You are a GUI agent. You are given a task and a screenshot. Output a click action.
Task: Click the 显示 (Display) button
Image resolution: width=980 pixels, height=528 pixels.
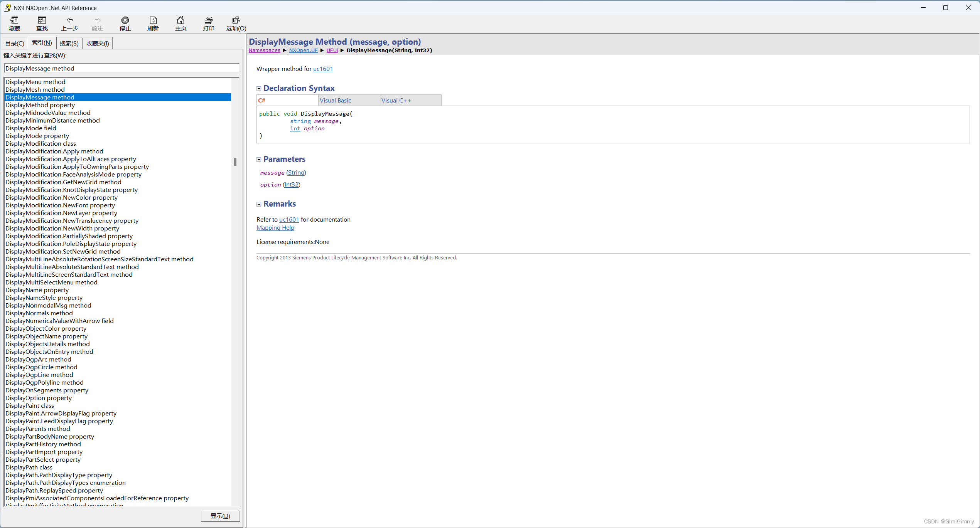(x=220, y=516)
